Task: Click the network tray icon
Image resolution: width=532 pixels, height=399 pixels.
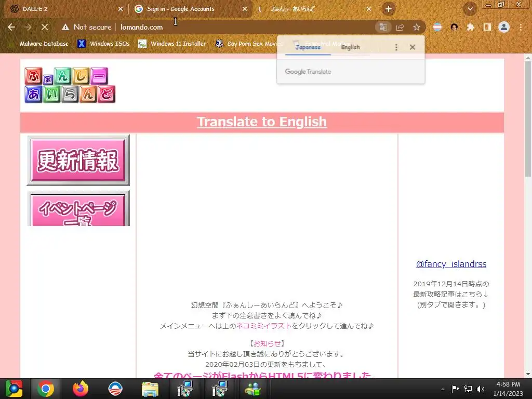Action: (x=468, y=389)
